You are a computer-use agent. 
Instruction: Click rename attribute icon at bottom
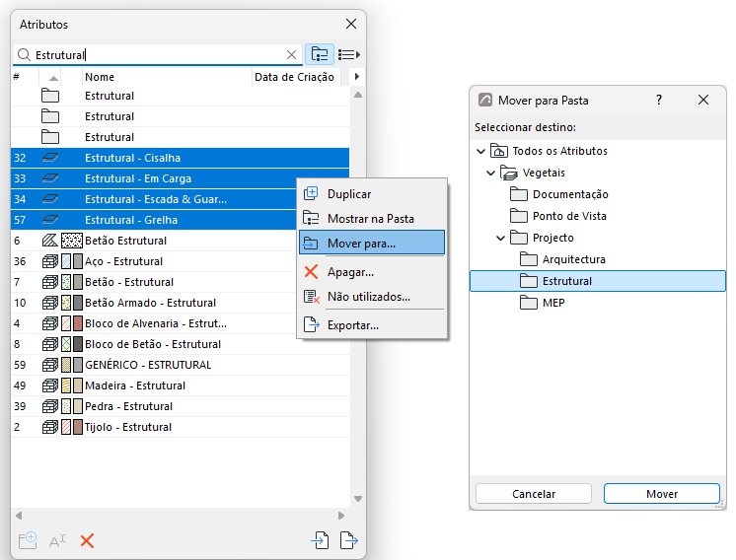coord(57,541)
